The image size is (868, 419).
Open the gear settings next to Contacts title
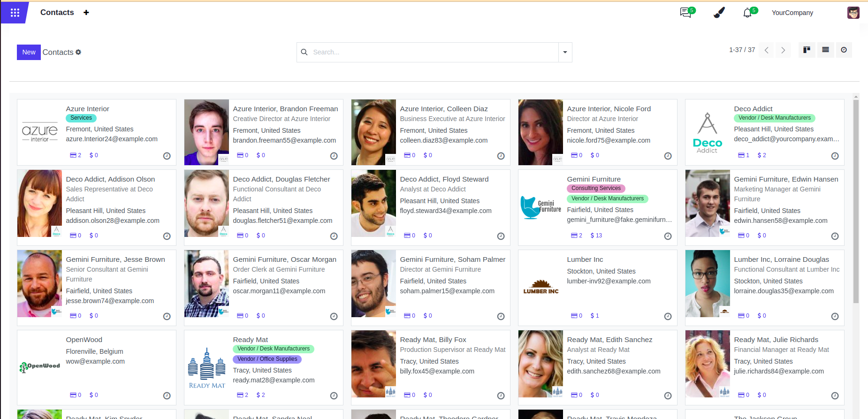click(78, 52)
